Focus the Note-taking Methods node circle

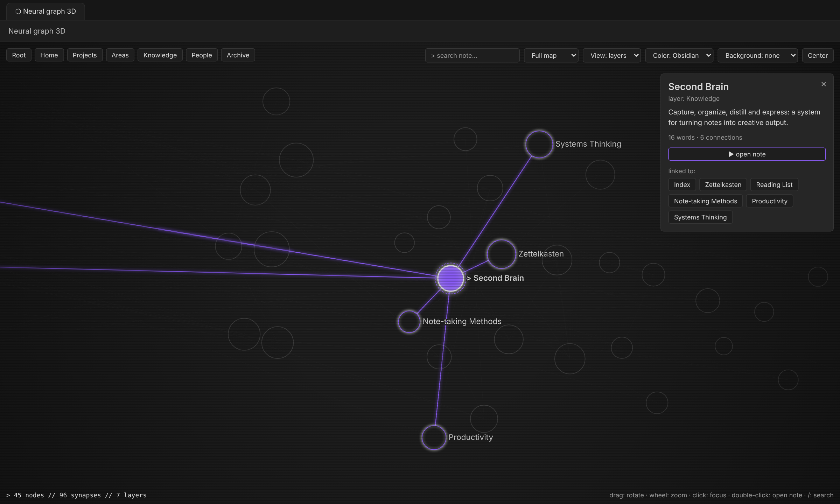point(409,321)
